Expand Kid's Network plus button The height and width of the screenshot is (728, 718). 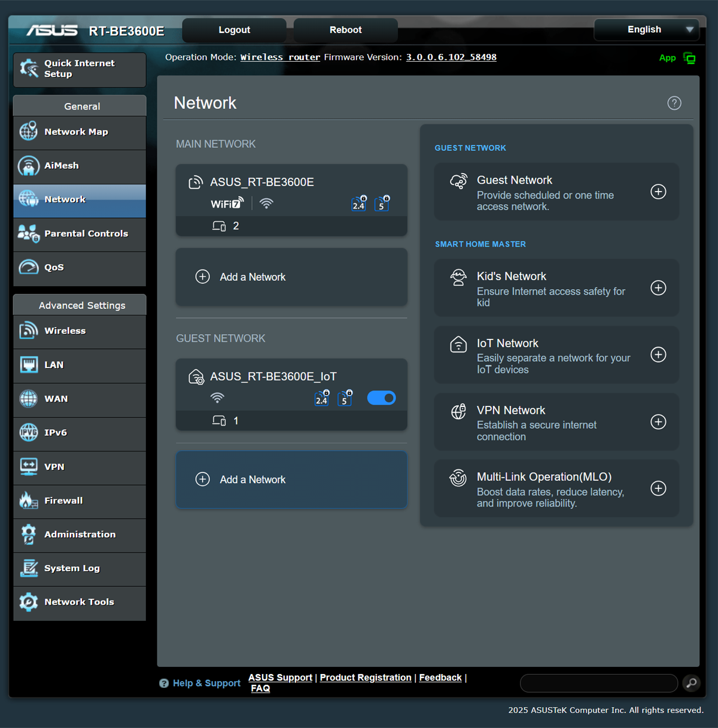click(x=658, y=288)
